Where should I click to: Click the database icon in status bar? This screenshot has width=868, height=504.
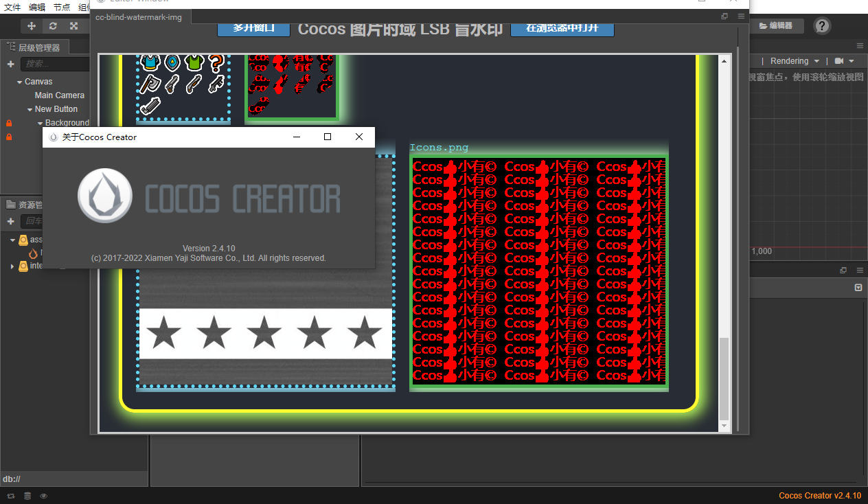(27, 496)
